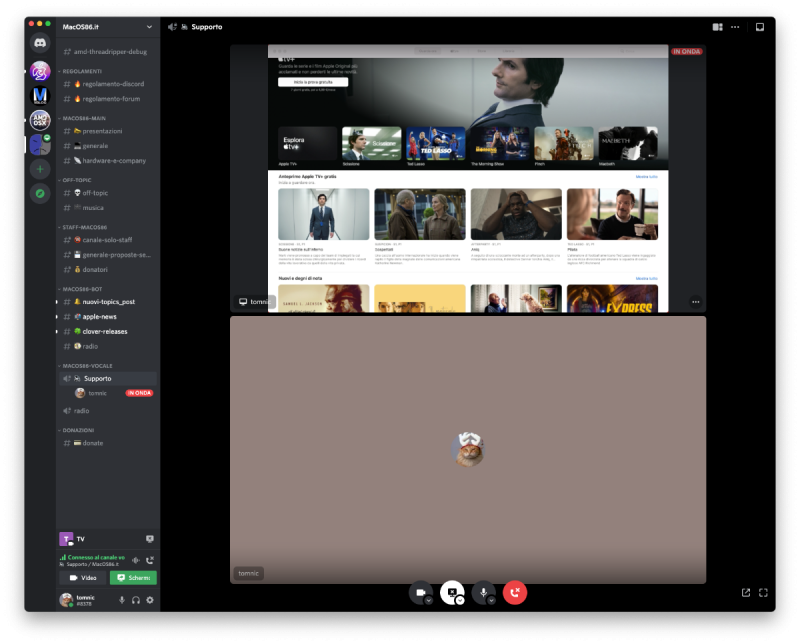Screen dimensions: 800x644
Task: Stop screen sharing white button
Action: tap(452, 592)
